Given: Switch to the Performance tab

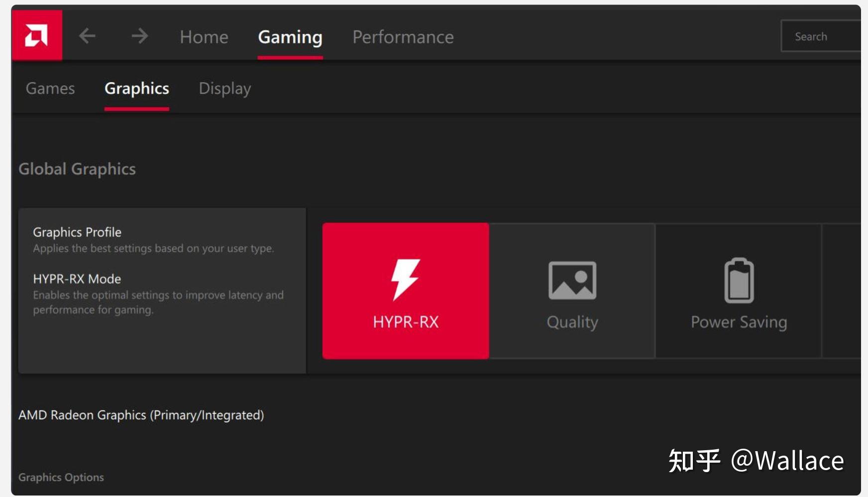Looking at the screenshot, I should pyautogui.click(x=403, y=37).
